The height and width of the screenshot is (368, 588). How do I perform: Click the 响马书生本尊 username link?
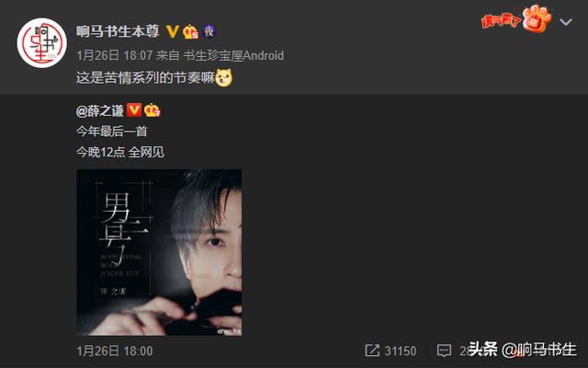(x=118, y=31)
